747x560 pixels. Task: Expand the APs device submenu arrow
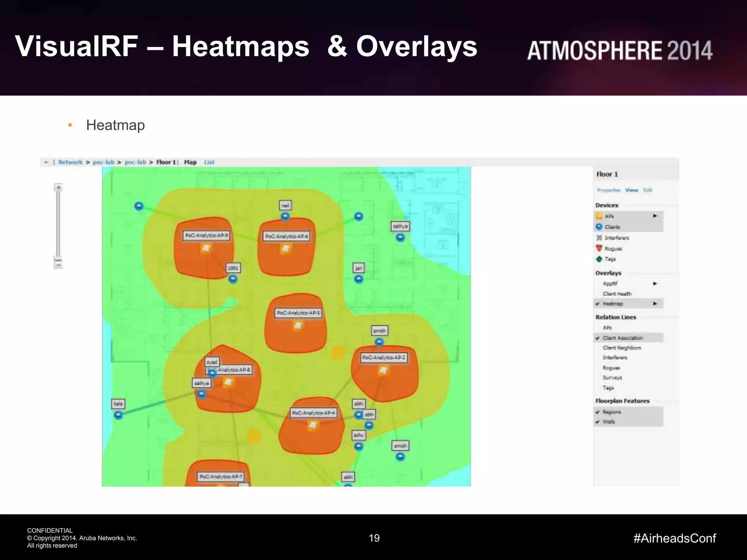click(655, 216)
